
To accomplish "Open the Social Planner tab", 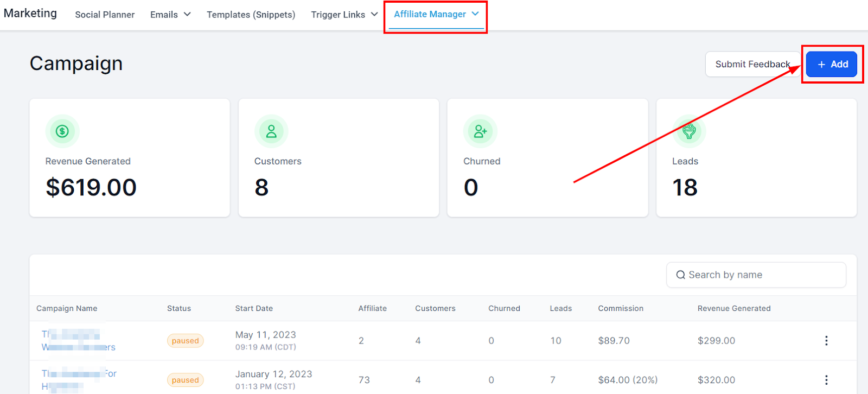I will [105, 15].
